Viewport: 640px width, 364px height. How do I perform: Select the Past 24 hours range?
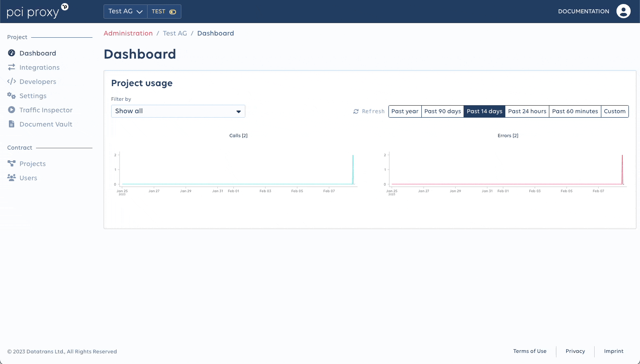tap(527, 111)
